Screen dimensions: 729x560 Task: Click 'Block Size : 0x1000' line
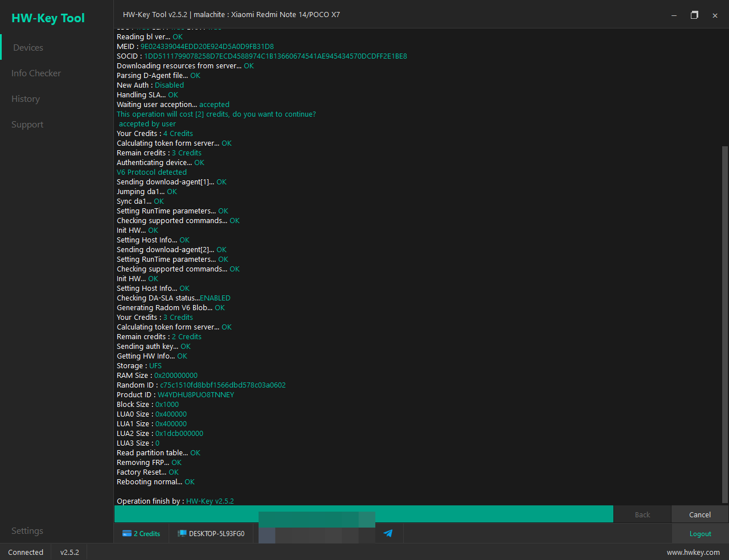click(x=148, y=405)
